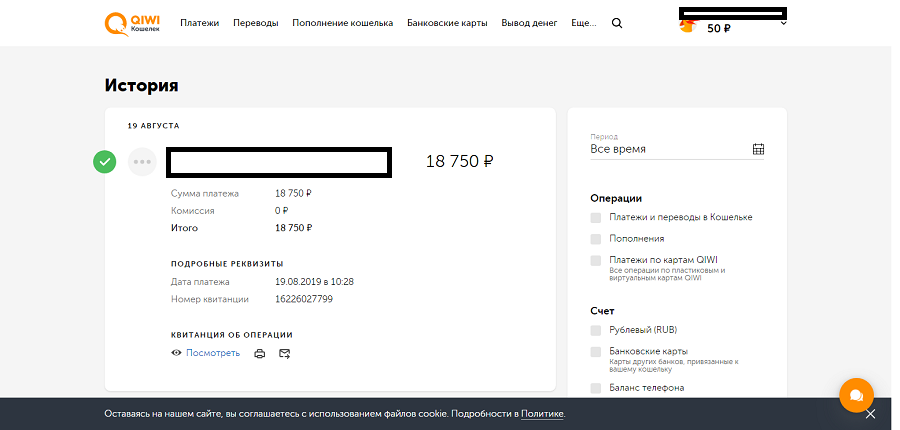Viewport: 900px width, 430px height.
Task: Check the Баланс телефона filter
Action: pos(596,388)
